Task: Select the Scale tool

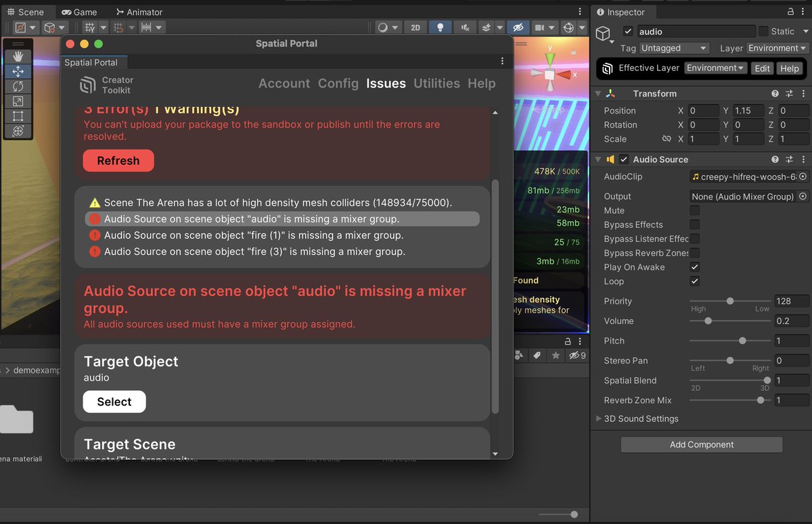Action: coord(18,101)
